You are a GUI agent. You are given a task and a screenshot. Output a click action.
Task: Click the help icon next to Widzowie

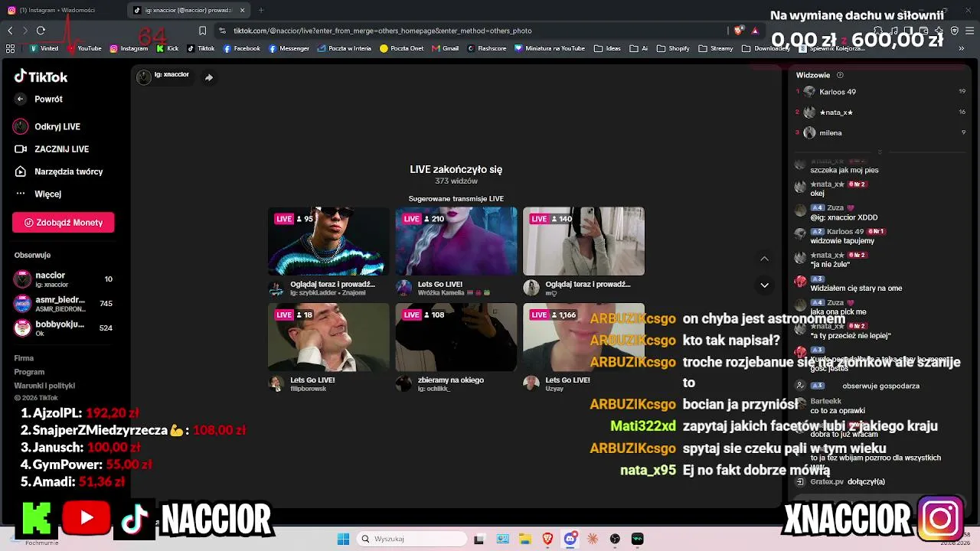(x=840, y=75)
